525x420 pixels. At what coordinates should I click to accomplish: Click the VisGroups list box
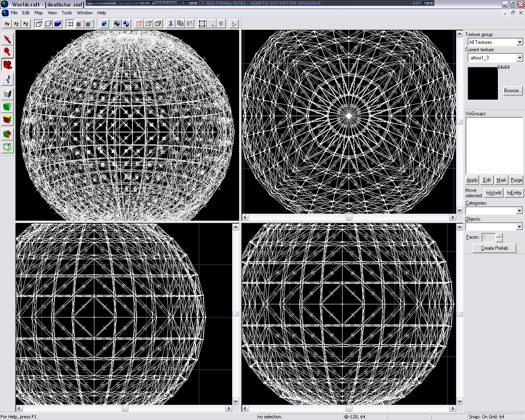[494, 145]
